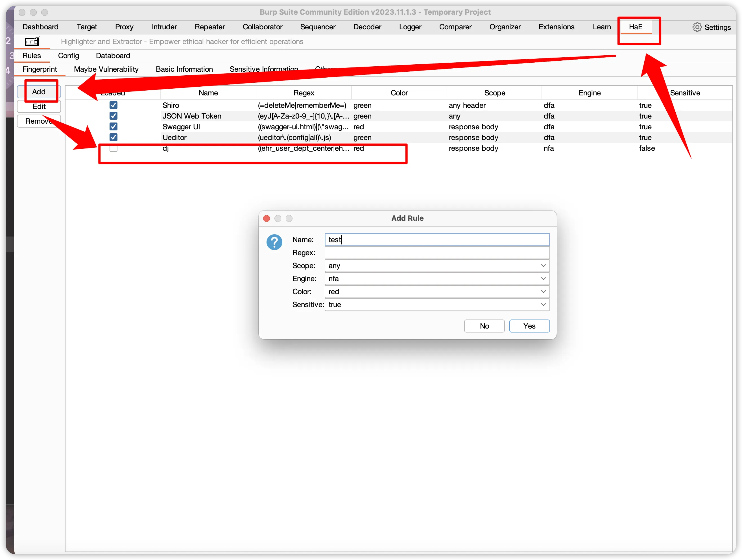Go to the Repeater tab

pyautogui.click(x=210, y=27)
